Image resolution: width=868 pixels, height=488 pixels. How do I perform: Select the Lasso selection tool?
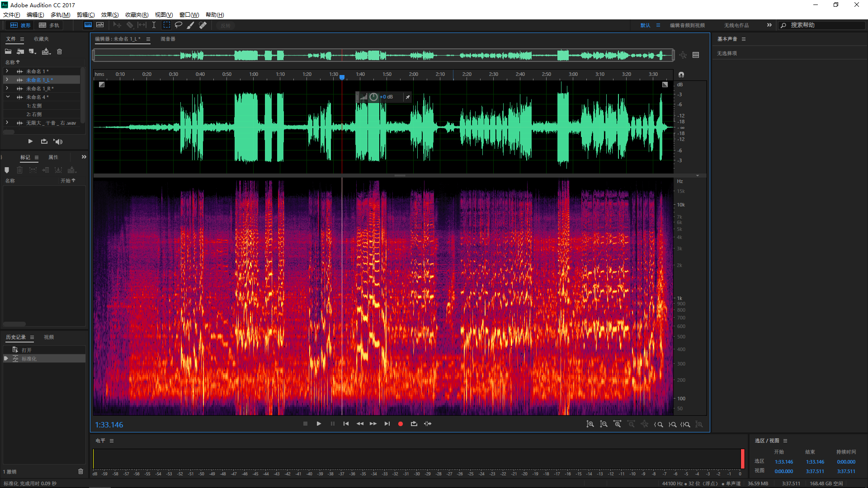coord(179,25)
